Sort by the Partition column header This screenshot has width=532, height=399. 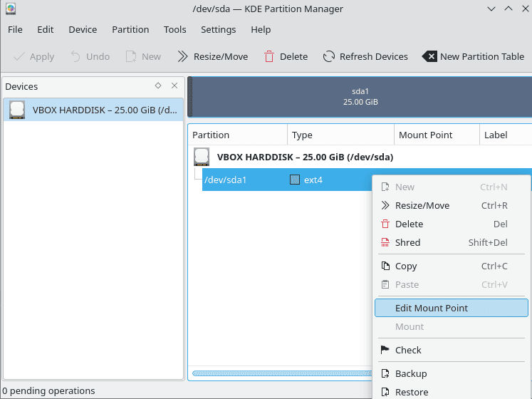point(237,135)
